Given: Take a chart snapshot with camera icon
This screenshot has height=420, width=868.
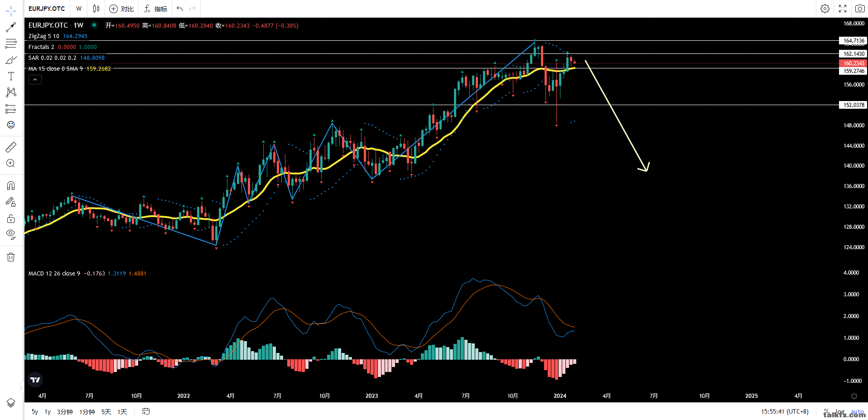Looking at the screenshot, I should click(x=859, y=9).
